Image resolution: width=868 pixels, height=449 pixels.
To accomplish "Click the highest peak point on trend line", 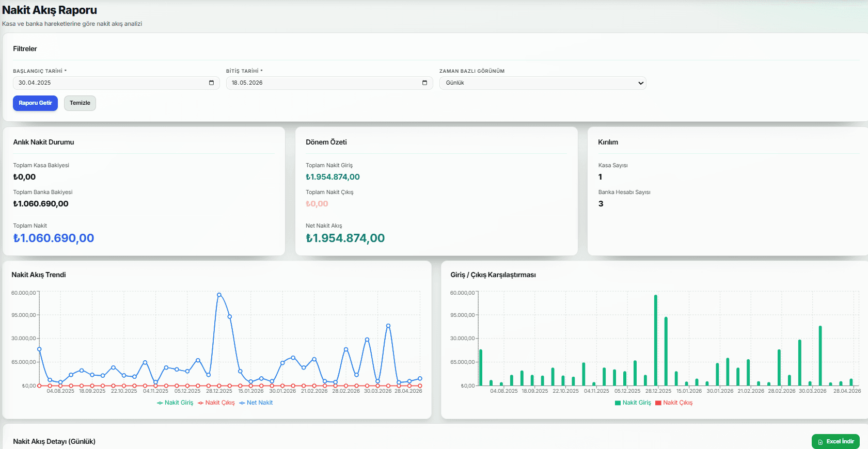I will click(219, 295).
